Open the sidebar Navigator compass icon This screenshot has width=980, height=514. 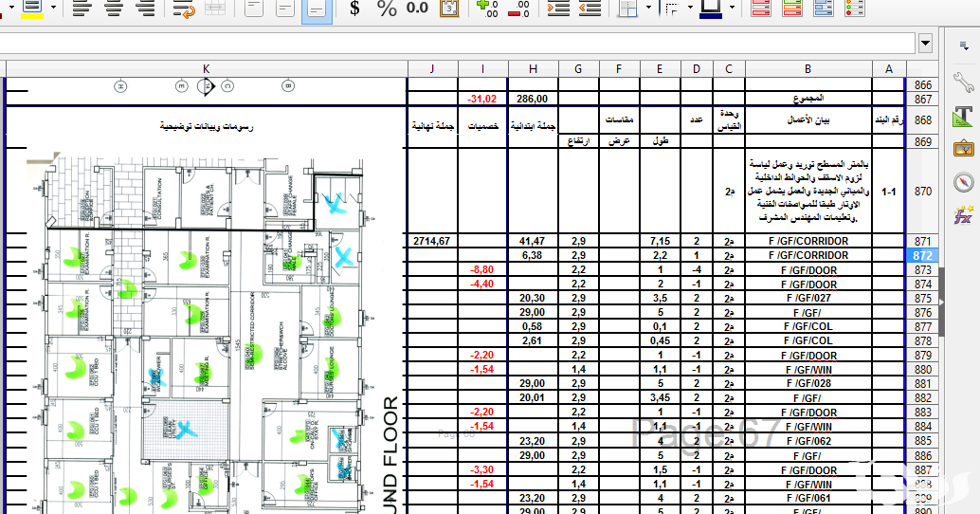pos(964,182)
